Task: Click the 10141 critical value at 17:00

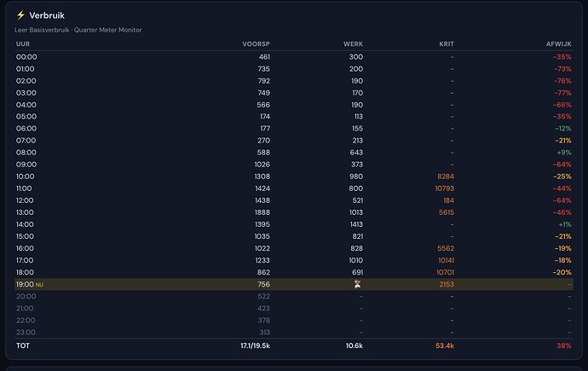Action: click(446, 261)
